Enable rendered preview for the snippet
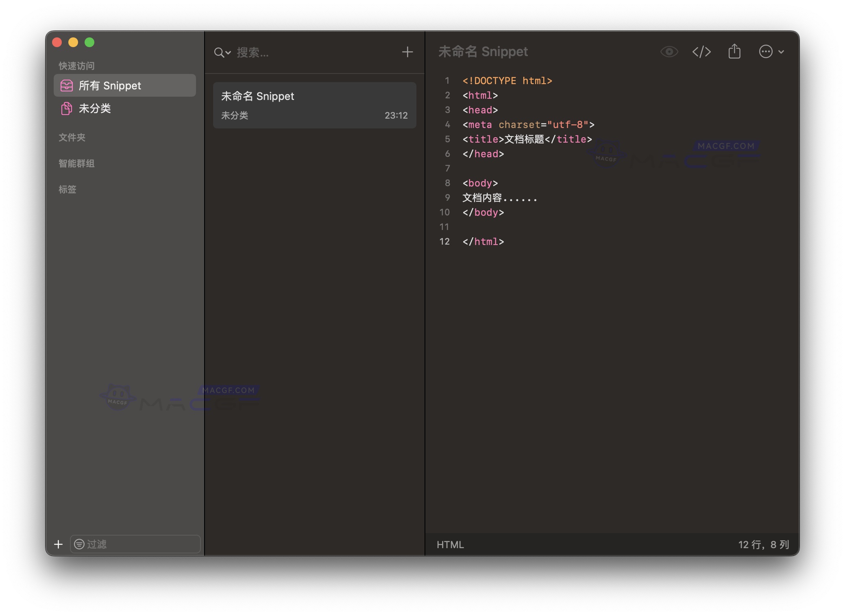This screenshot has width=845, height=616. (669, 52)
